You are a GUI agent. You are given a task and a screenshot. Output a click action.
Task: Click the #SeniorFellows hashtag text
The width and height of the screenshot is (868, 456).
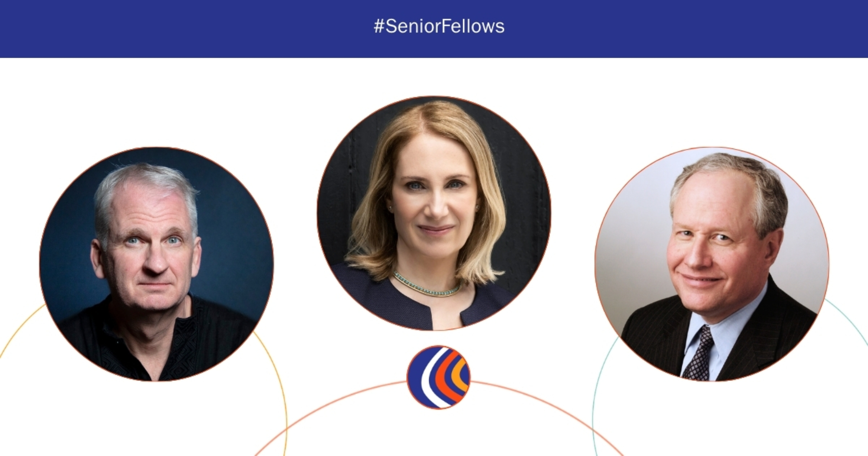click(x=439, y=26)
